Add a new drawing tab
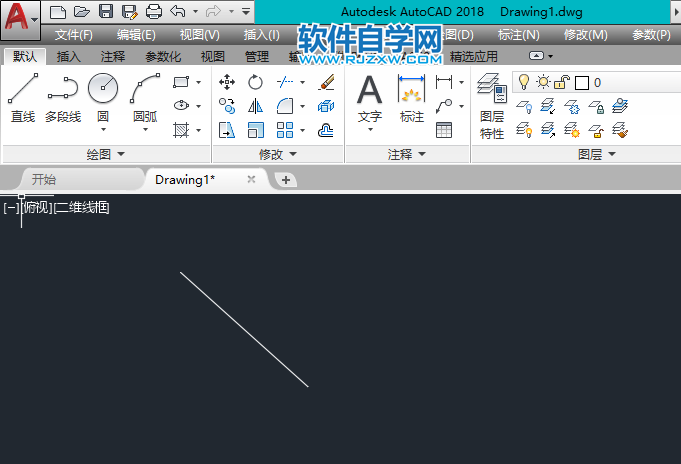681x464 pixels. click(286, 180)
